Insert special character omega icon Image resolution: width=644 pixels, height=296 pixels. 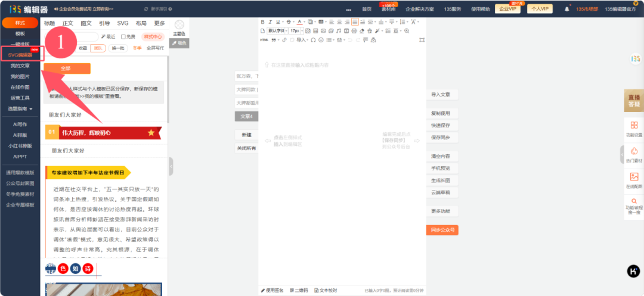(314, 40)
